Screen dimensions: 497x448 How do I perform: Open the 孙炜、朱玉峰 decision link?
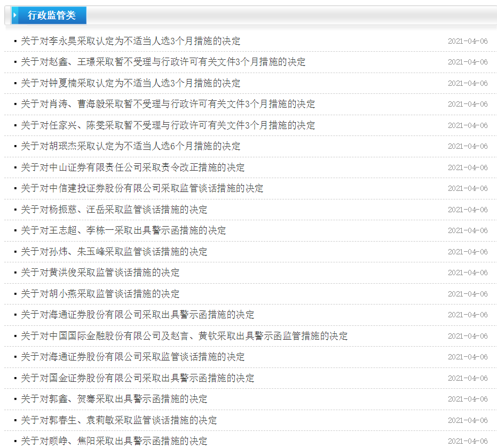[114, 252]
